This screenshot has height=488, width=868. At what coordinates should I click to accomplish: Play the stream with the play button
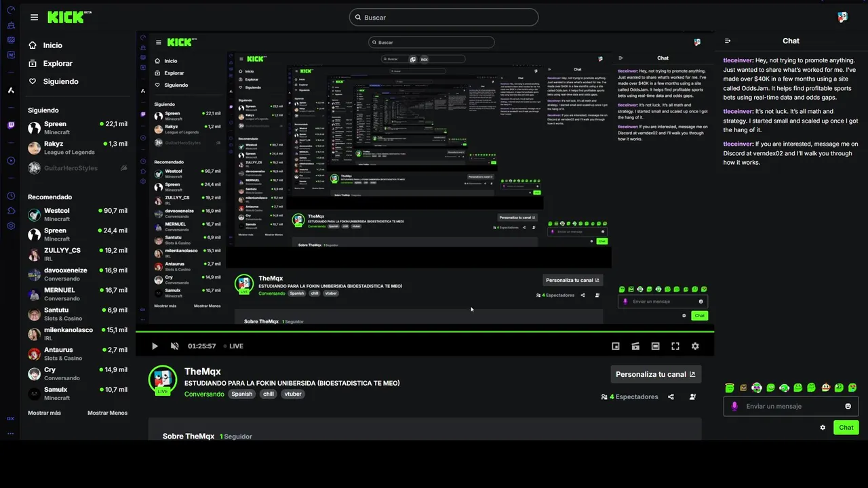[x=155, y=346]
